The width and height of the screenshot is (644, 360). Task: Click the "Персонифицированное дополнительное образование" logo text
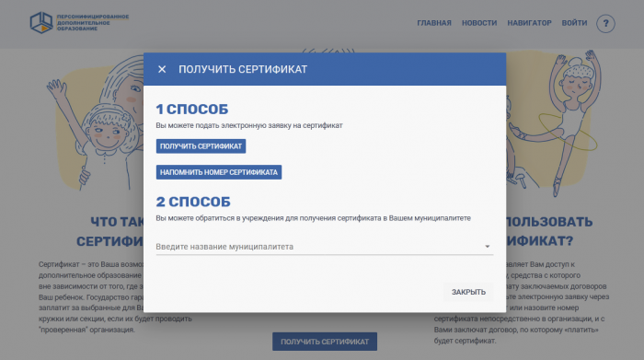click(x=92, y=23)
